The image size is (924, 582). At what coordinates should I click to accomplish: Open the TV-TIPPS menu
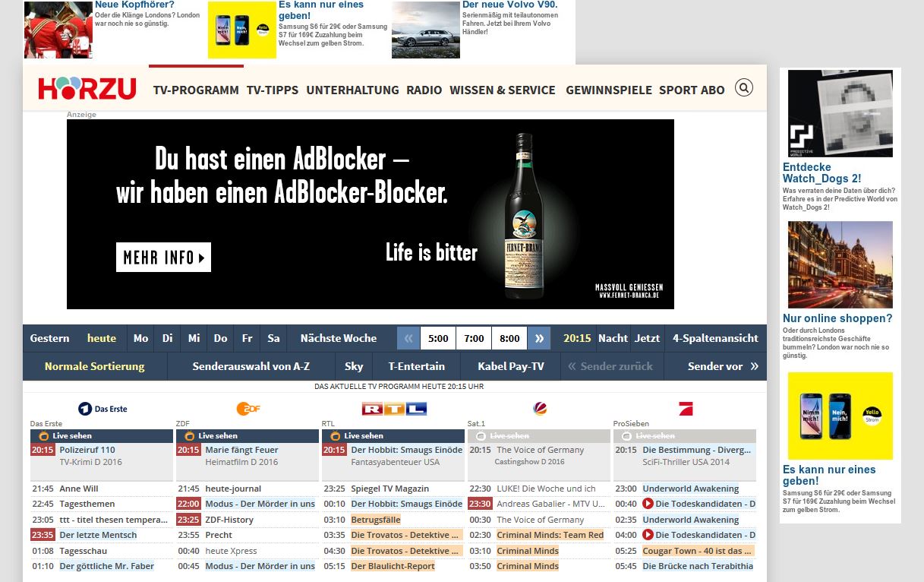click(273, 90)
